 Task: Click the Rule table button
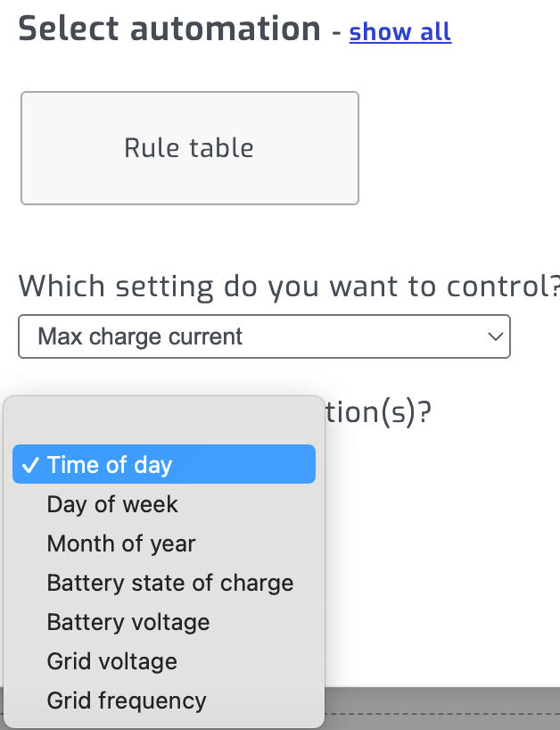click(189, 148)
